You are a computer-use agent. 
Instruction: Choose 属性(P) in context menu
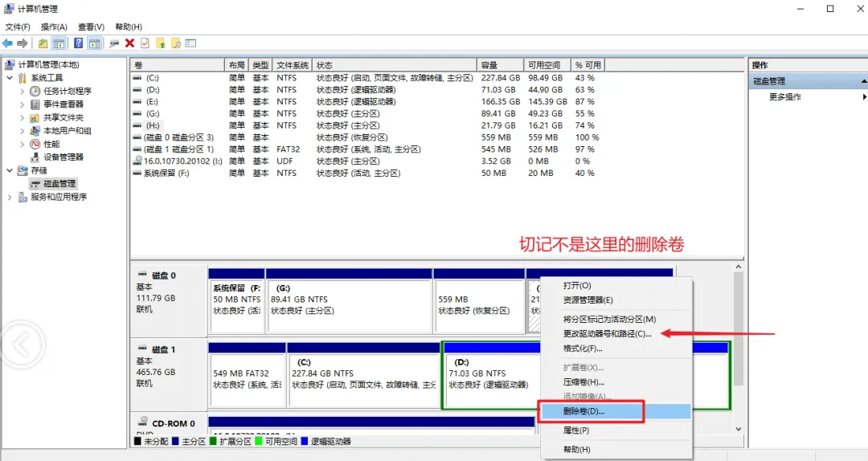(x=616, y=430)
